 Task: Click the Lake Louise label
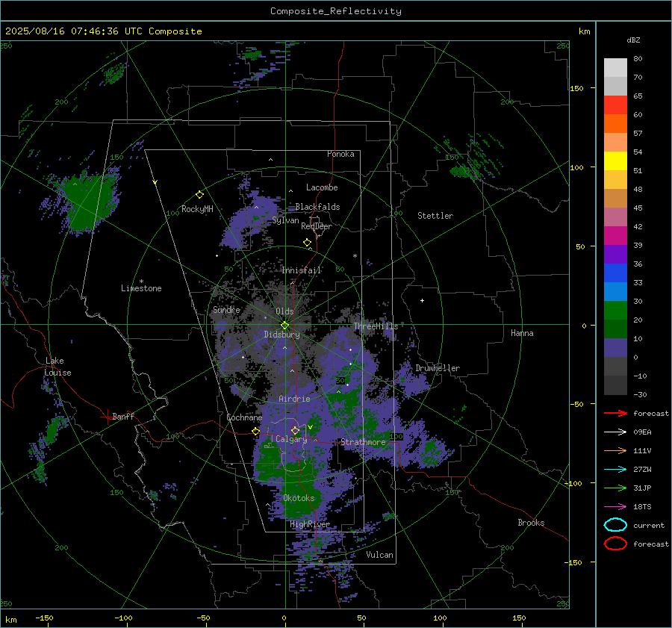[57, 367]
